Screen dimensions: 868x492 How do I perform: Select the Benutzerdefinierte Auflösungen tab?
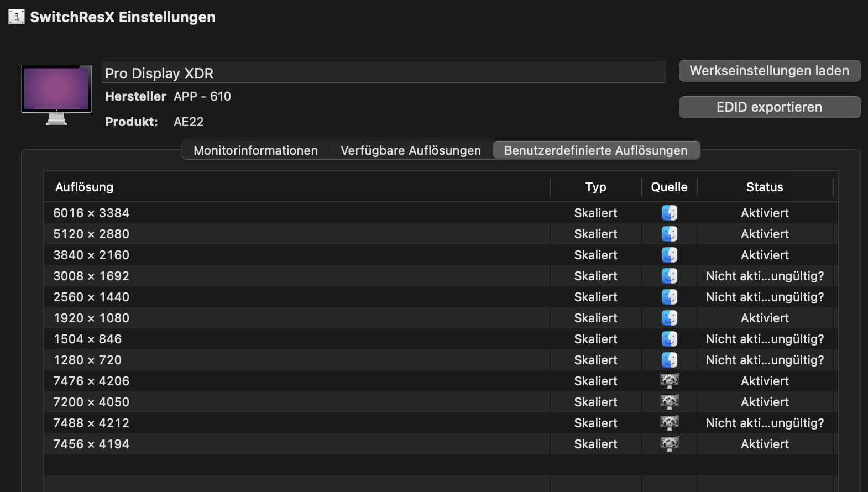tap(595, 150)
